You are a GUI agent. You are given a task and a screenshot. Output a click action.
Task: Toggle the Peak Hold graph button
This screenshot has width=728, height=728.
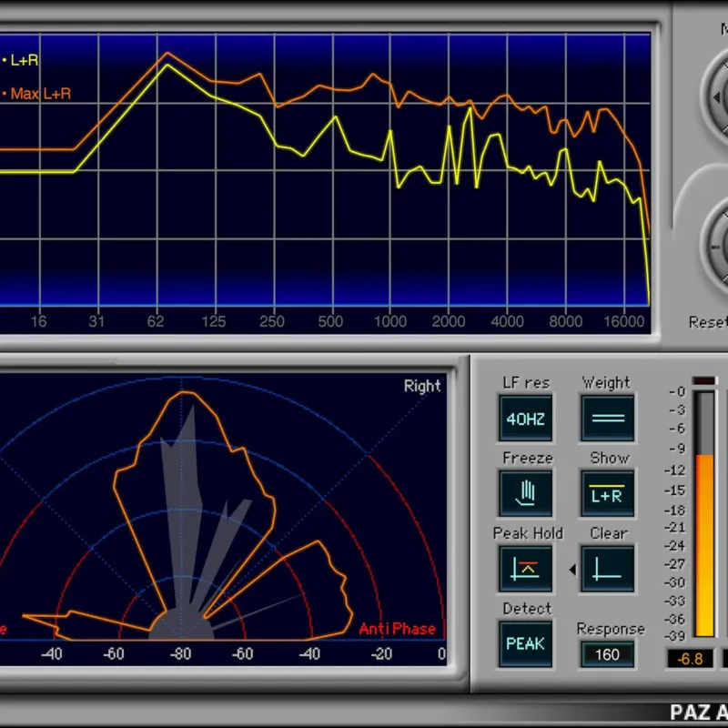[x=526, y=569]
